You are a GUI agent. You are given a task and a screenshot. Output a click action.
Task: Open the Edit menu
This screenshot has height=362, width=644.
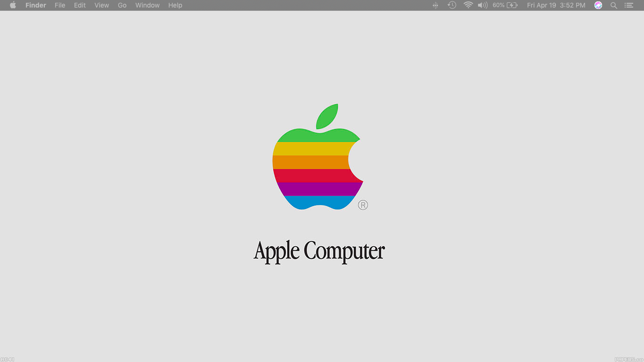click(x=80, y=5)
